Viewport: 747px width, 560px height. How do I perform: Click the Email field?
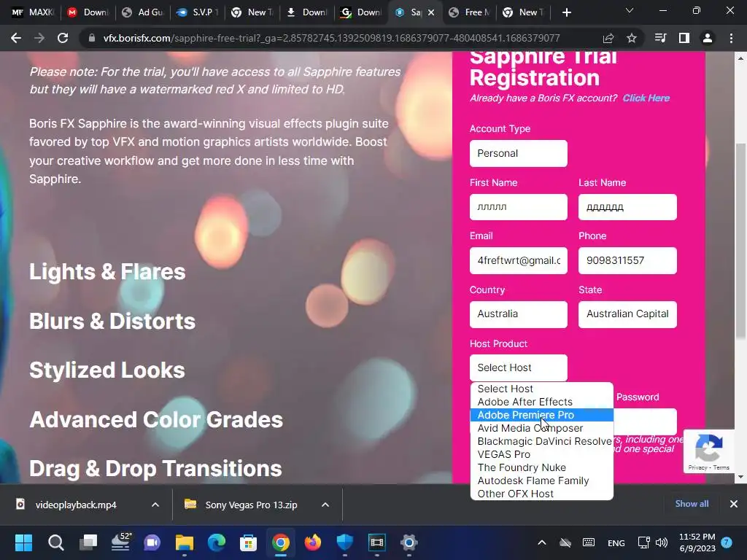coord(519,260)
